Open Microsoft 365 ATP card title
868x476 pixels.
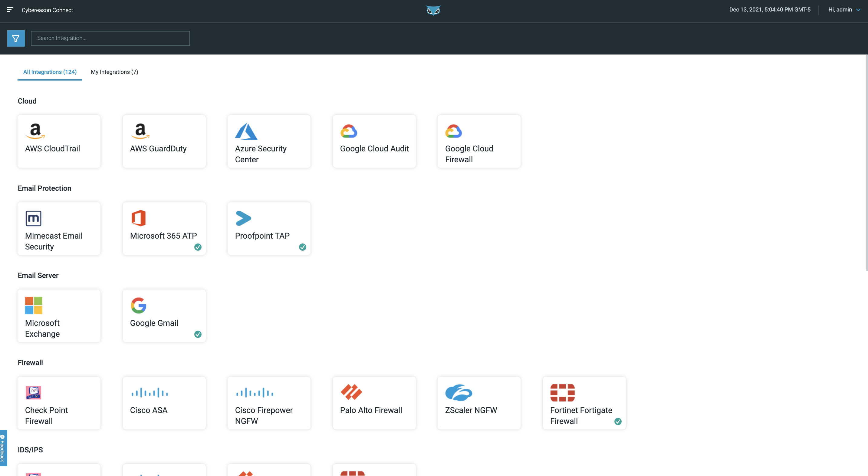point(163,236)
